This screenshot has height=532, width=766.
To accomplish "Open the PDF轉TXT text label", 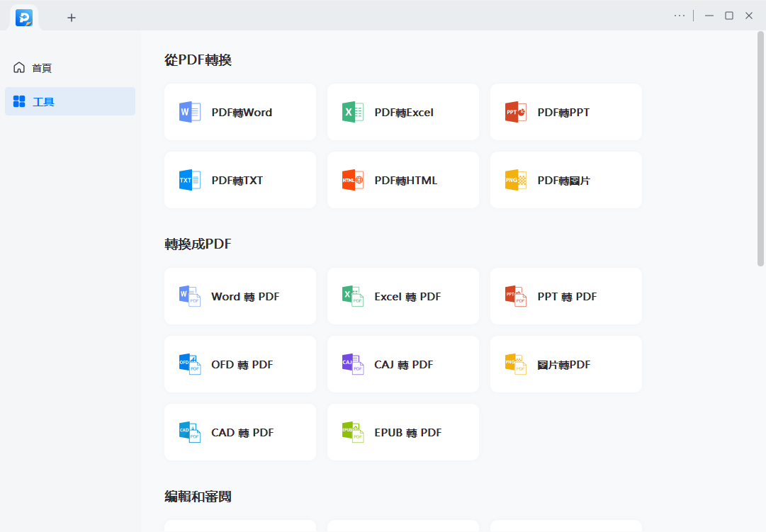I will [237, 180].
